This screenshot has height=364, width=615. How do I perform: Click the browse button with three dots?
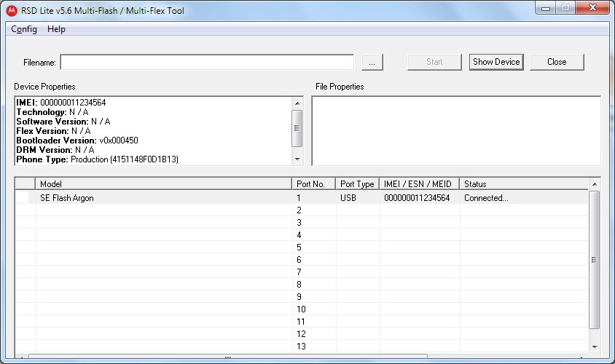(x=372, y=63)
